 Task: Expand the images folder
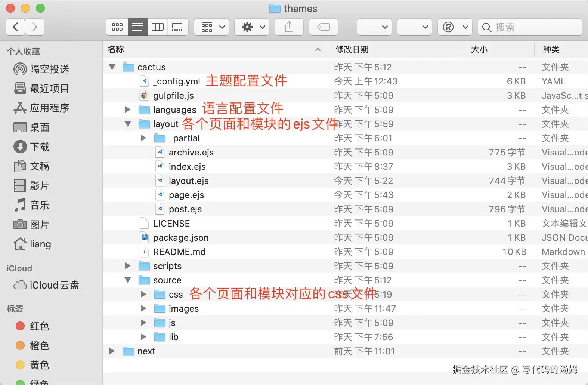pyautogui.click(x=143, y=308)
